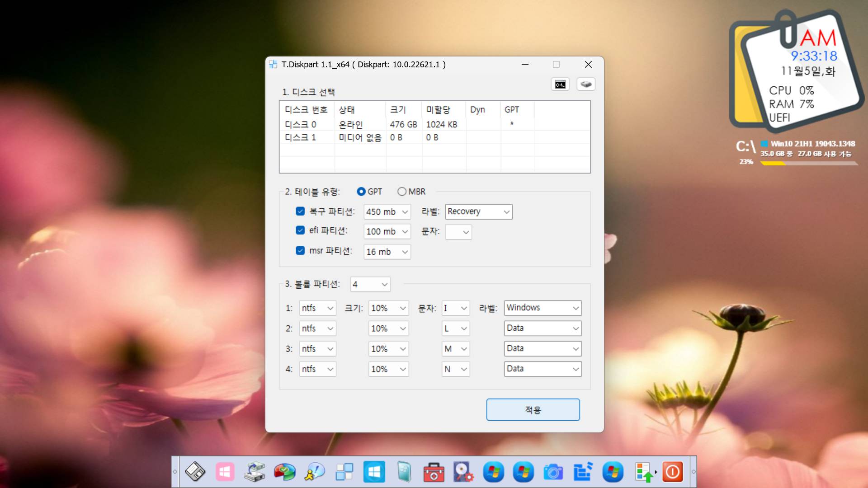868x488 pixels.
Task: Click the red power button dock icon
Action: pos(672,472)
